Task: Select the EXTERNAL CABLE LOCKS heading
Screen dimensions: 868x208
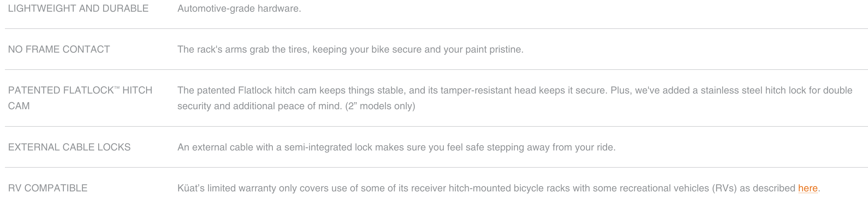Action: (69, 147)
